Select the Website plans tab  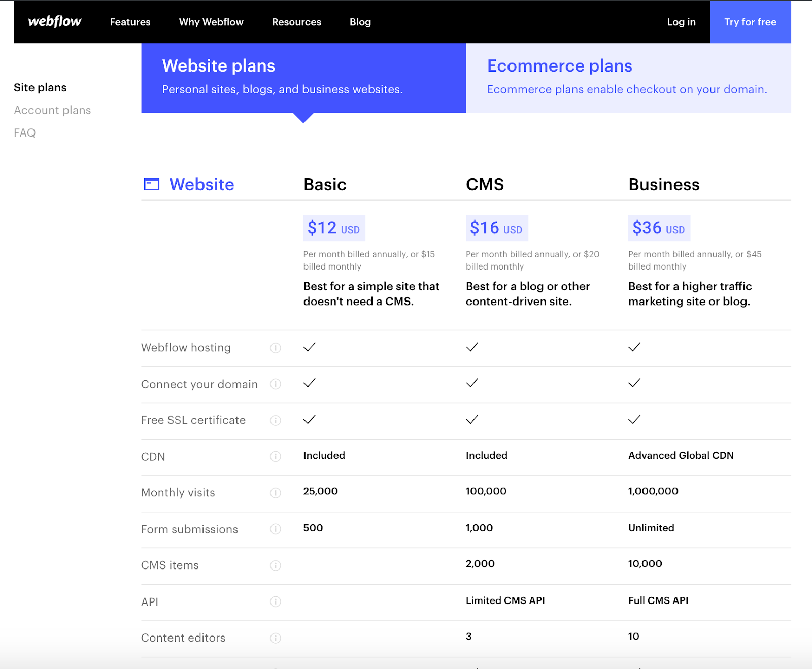click(x=303, y=78)
